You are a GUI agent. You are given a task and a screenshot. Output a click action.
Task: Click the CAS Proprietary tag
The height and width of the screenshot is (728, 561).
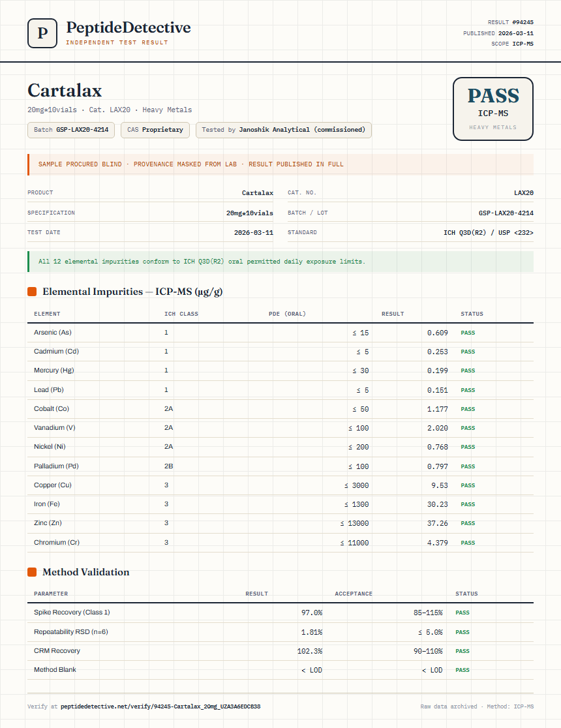(155, 130)
